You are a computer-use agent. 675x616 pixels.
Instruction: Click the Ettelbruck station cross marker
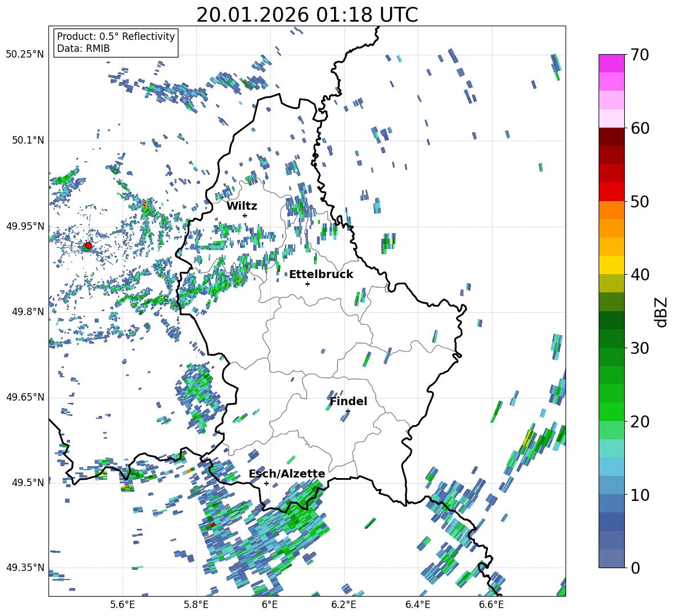[307, 284]
